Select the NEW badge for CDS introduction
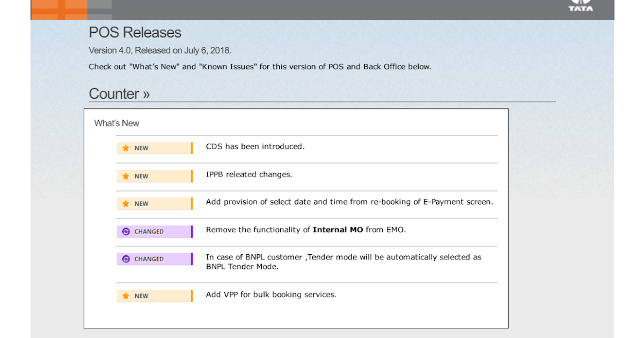 [x=152, y=148]
